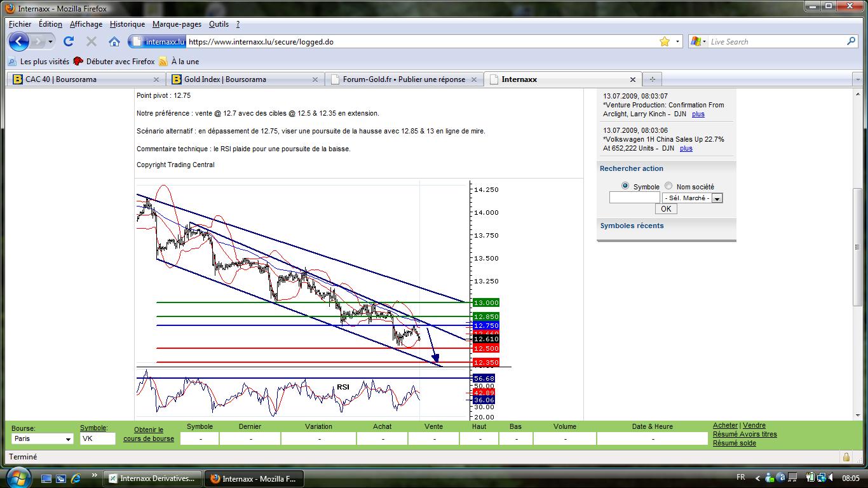Viewport: 868px width, 488px height.
Task: Click the OK search button
Action: point(665,209)
